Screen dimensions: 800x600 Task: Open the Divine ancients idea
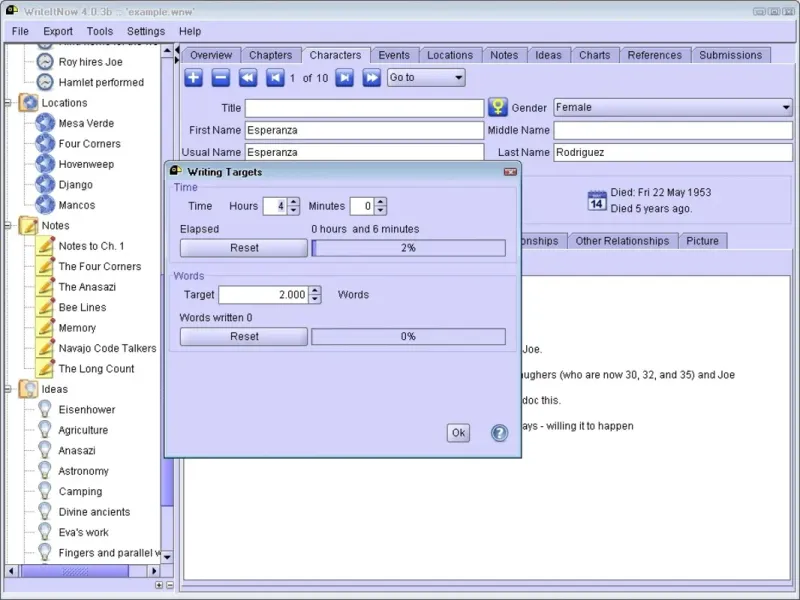pyautogui.click(x=94, y=512)
